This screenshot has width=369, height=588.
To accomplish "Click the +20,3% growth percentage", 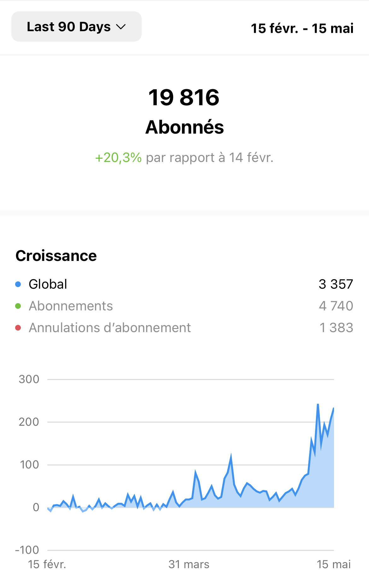I will (118, 158).
